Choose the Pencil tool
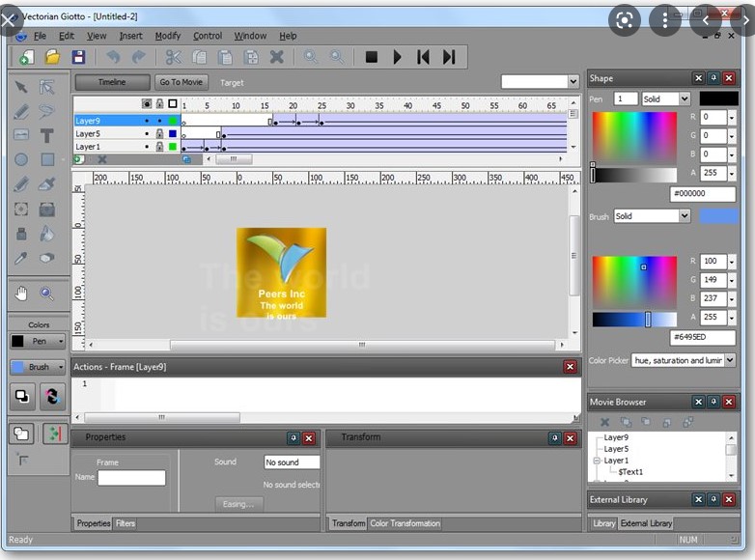Image resolution: width=755 pixels, height=560 pixels. 21,184
